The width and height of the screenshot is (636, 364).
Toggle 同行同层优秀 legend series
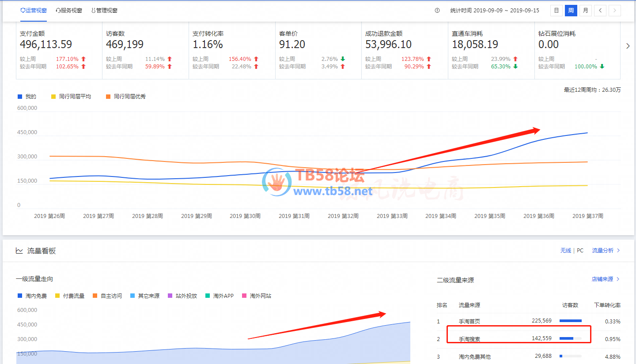coord(125,96)
